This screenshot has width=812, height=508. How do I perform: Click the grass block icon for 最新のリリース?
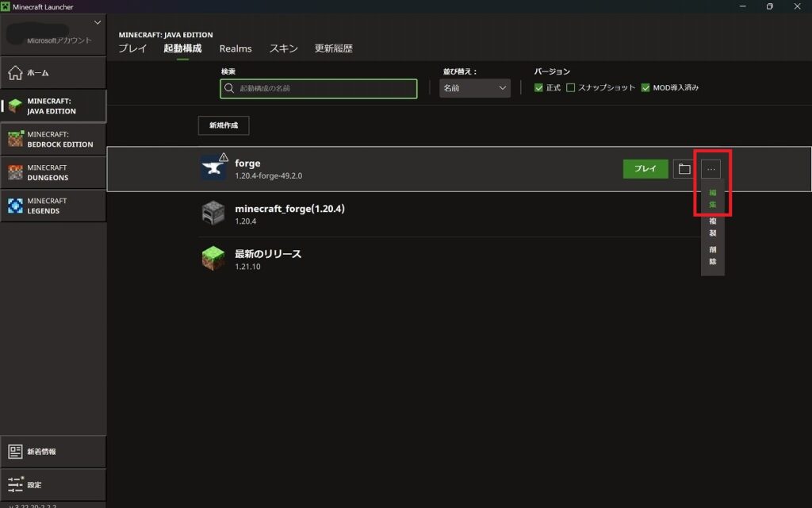click(213, 259)
